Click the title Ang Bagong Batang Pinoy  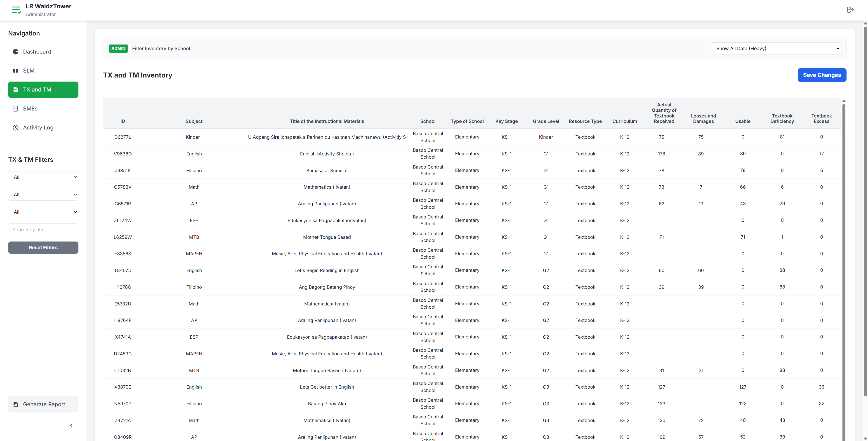pos(327,287)
